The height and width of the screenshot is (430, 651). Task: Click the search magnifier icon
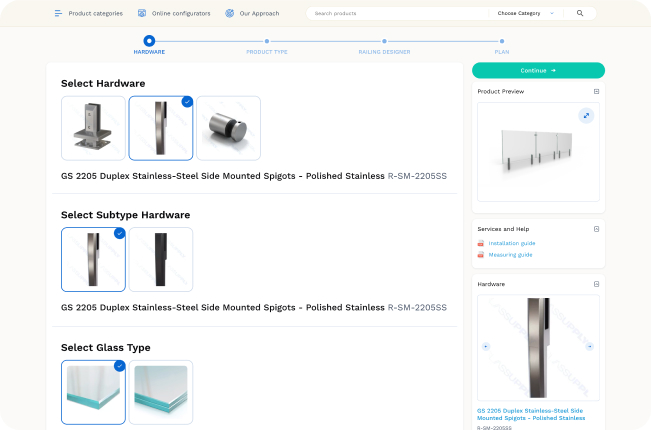click(x=580, y=13)
